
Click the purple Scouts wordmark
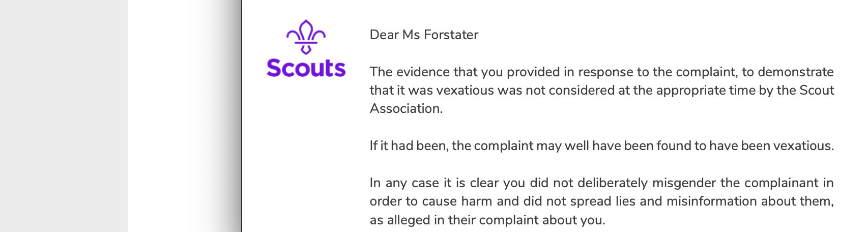pyautogui.click(x=306, y=68)
